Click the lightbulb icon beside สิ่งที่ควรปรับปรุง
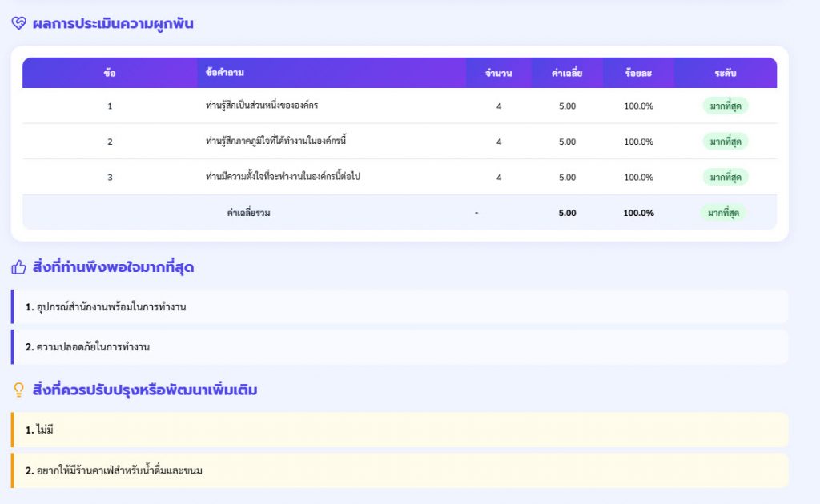Screen dimensions: 820x504 tap(19, 390)
